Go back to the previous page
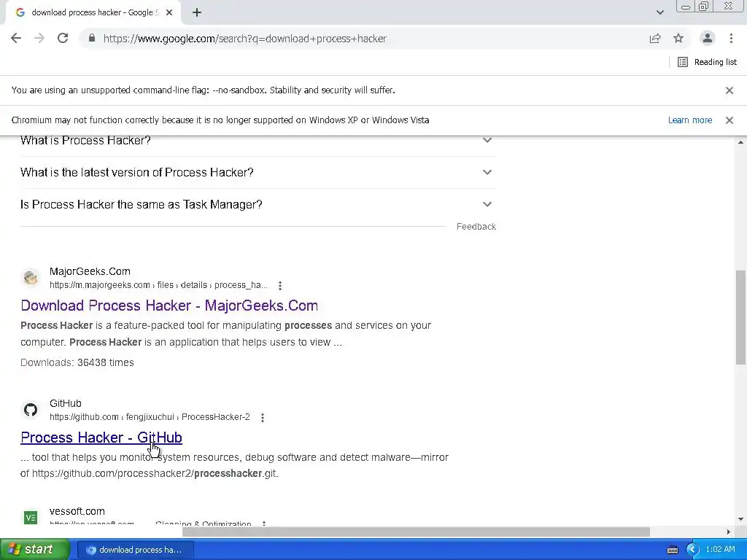 (16, 39)
